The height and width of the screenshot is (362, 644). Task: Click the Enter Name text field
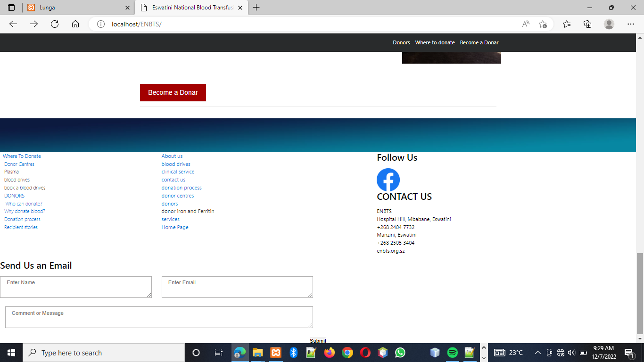[x=75, y=287]
